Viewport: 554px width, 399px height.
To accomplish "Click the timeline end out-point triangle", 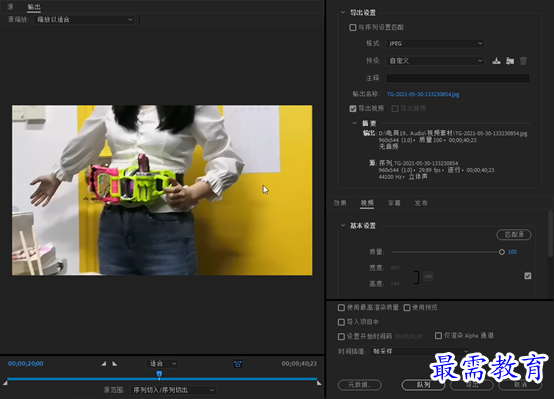I will click(319, 383).
